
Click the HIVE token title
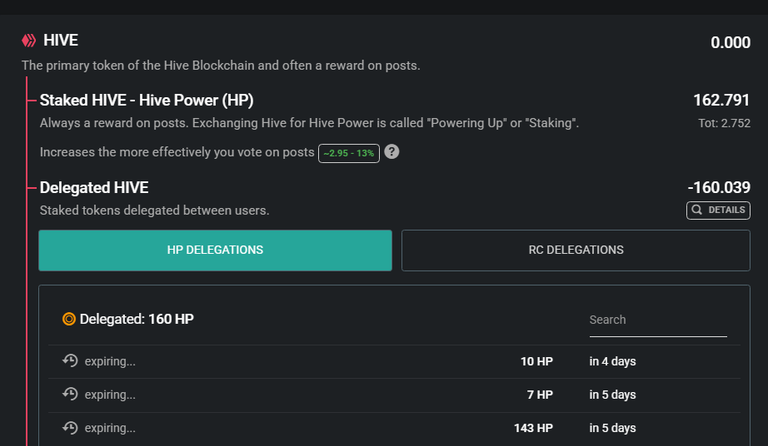[61, 40]
